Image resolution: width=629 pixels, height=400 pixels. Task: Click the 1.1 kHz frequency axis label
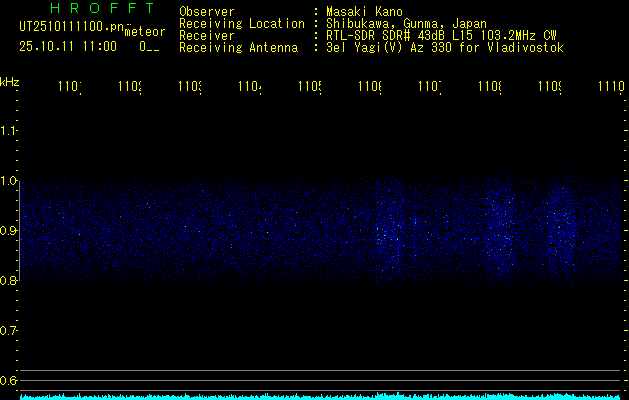point(10,131)
